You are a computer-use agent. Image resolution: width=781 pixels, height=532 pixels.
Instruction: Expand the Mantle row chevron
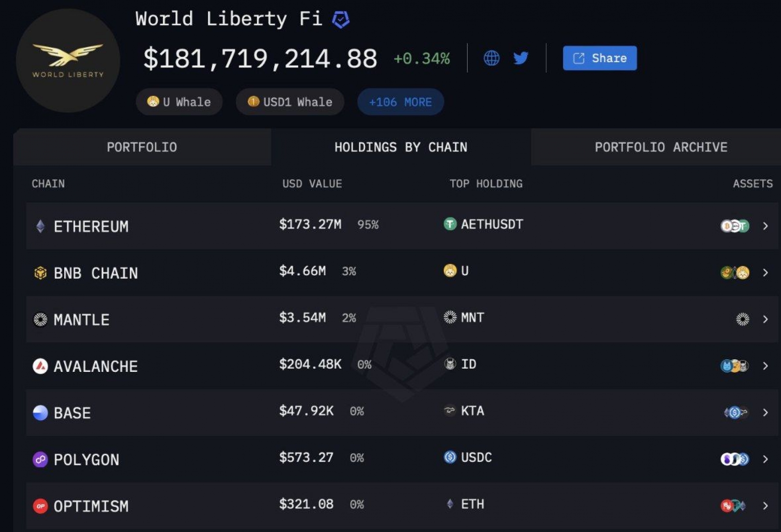(x=765, y=319)
